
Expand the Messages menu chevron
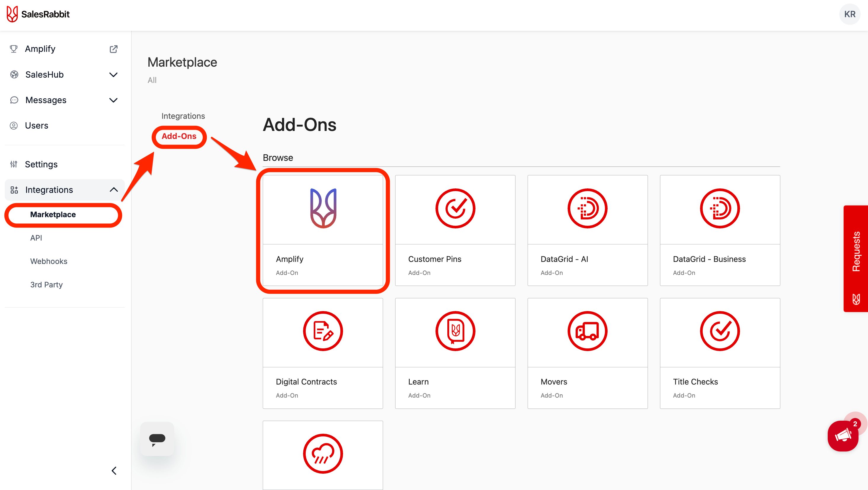[x=113, y=100]
